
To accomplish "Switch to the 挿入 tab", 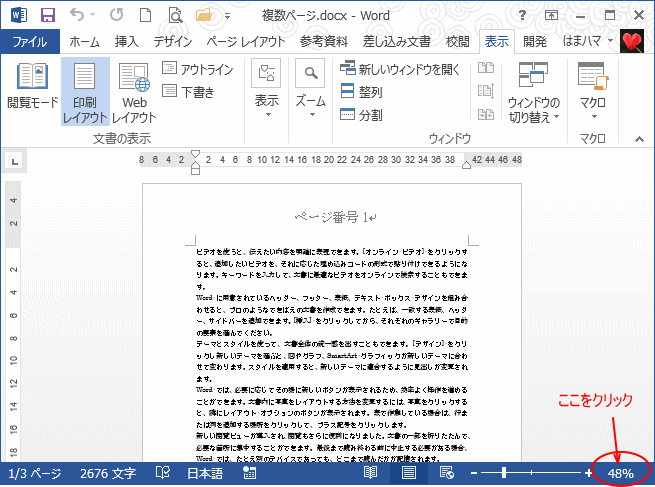I will [x=127, y=41].
